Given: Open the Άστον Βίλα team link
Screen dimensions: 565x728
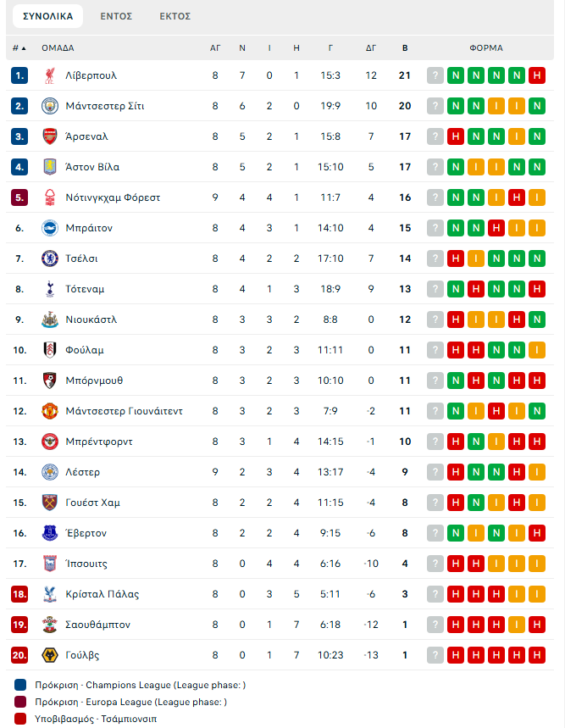Looking at the screenshot, I should [92, 167].
